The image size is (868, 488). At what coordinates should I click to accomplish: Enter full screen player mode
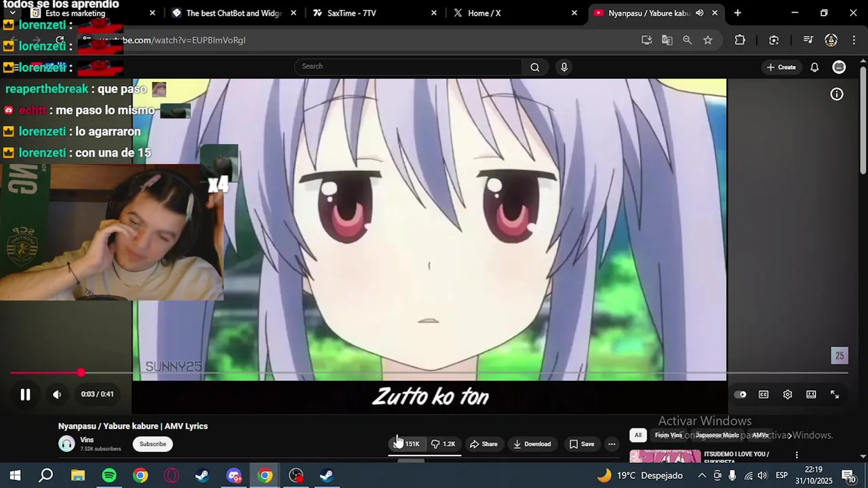pyautogui.click(x=835, y=394)
